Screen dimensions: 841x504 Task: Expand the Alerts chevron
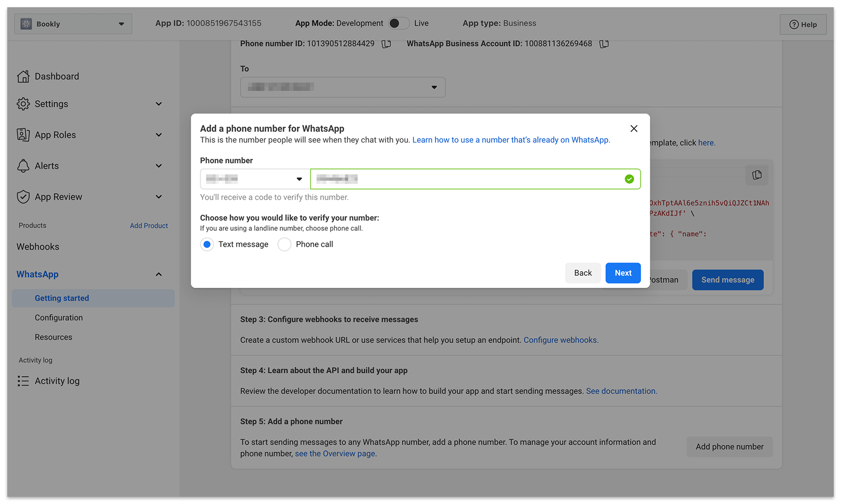click(159, 166)
